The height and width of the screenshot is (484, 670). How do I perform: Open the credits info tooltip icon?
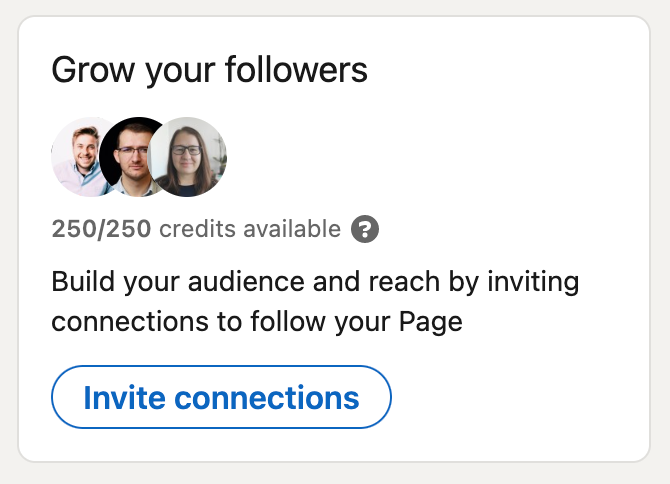pos(365,229)
